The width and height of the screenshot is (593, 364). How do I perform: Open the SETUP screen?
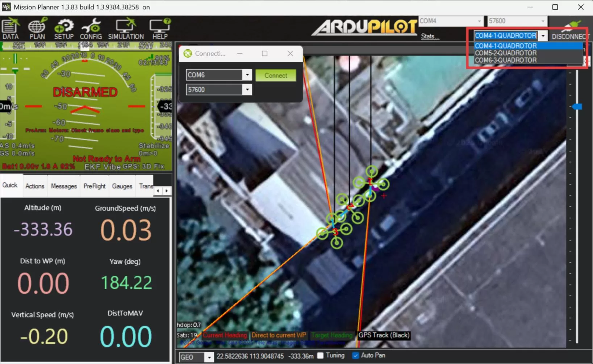[x=64, y=29]
